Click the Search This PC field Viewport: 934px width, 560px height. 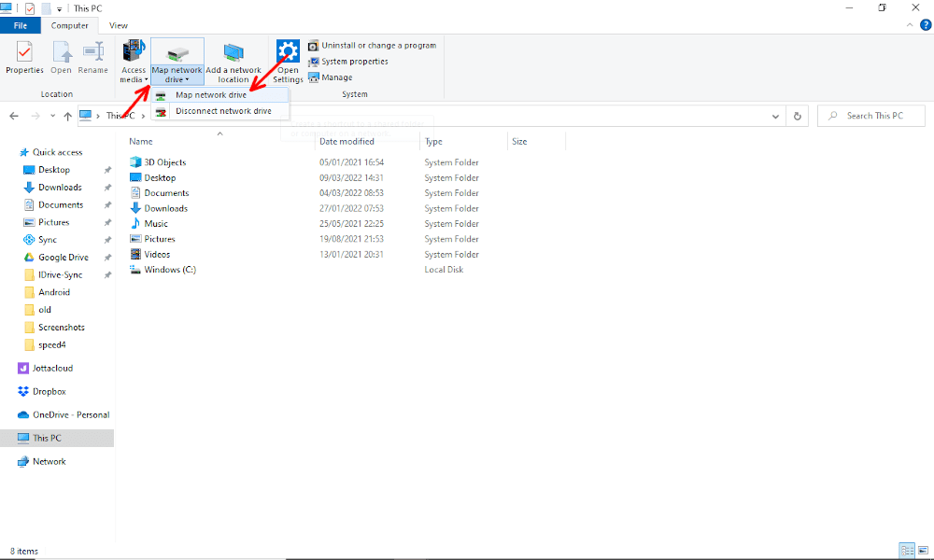(x=871, y=116)
